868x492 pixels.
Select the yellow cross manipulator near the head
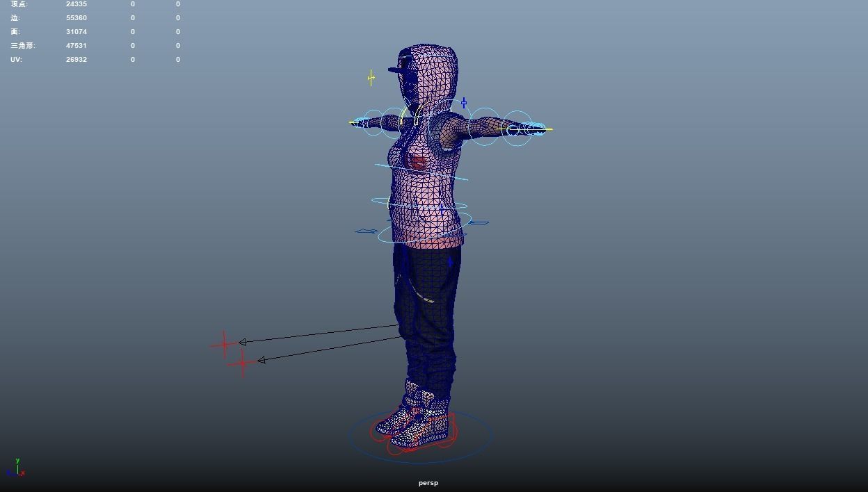(x=371, y=79)
